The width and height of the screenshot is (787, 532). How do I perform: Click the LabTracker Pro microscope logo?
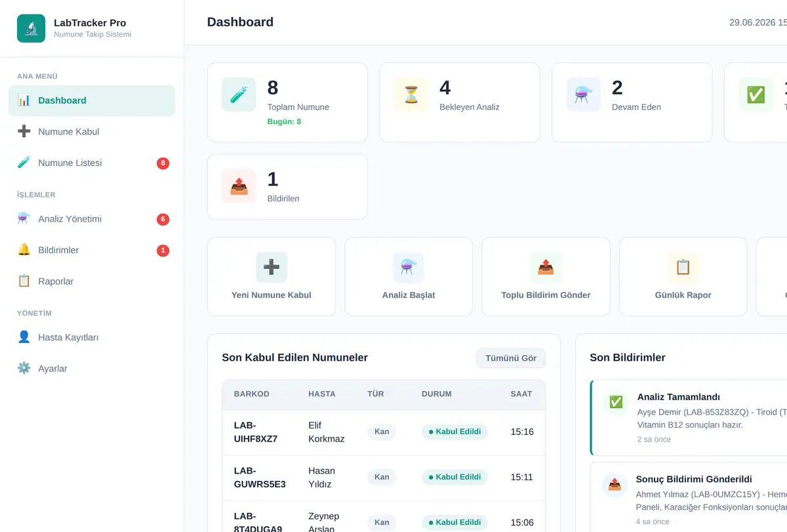click(31, 28)
